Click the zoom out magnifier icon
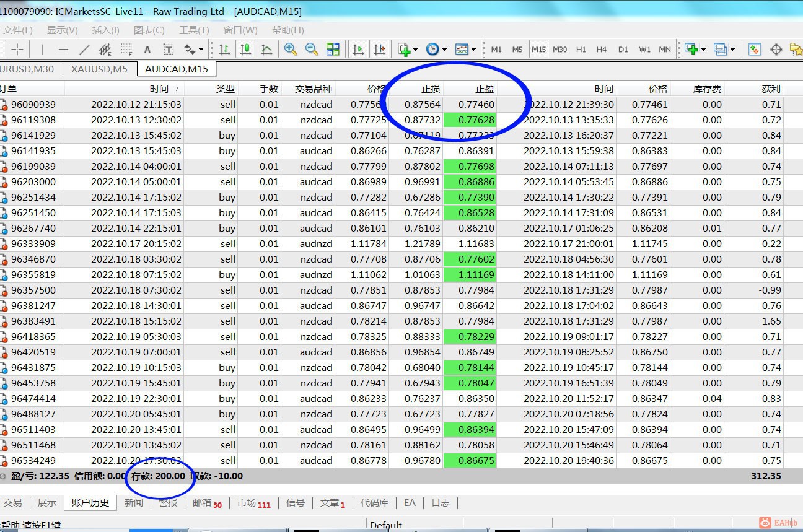Screen dimensions: 803x532 [312, 50]
